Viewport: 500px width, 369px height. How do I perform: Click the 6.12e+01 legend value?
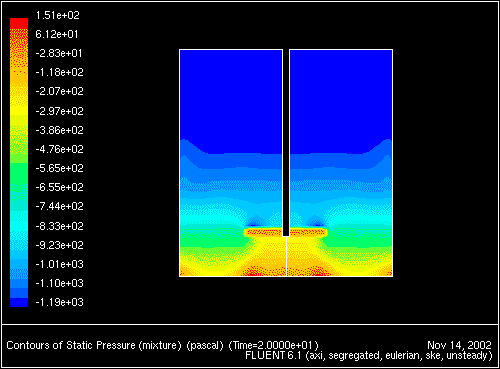click(57, 34)
